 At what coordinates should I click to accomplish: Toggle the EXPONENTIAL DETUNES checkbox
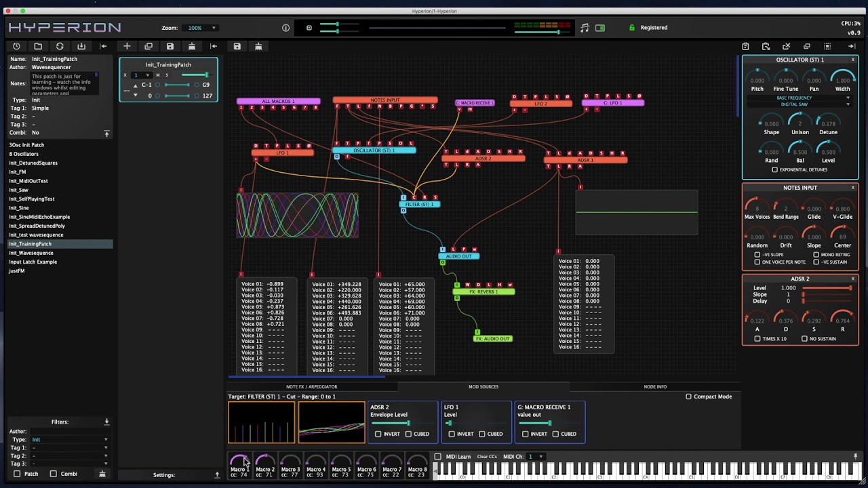(775, 169)
